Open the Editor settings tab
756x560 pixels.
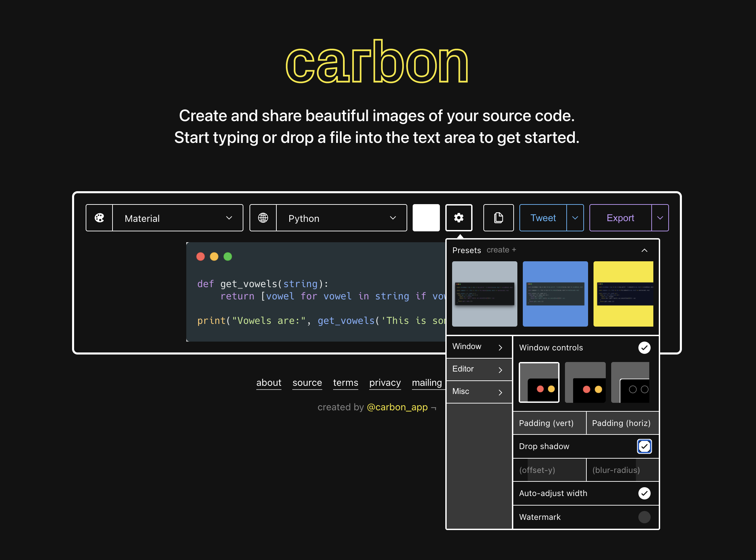(x=479, y=369)
